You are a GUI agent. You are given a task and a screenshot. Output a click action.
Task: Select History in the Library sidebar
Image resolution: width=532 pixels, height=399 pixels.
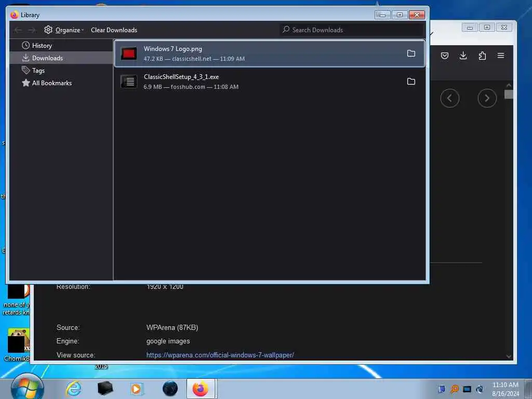[61, 46]
